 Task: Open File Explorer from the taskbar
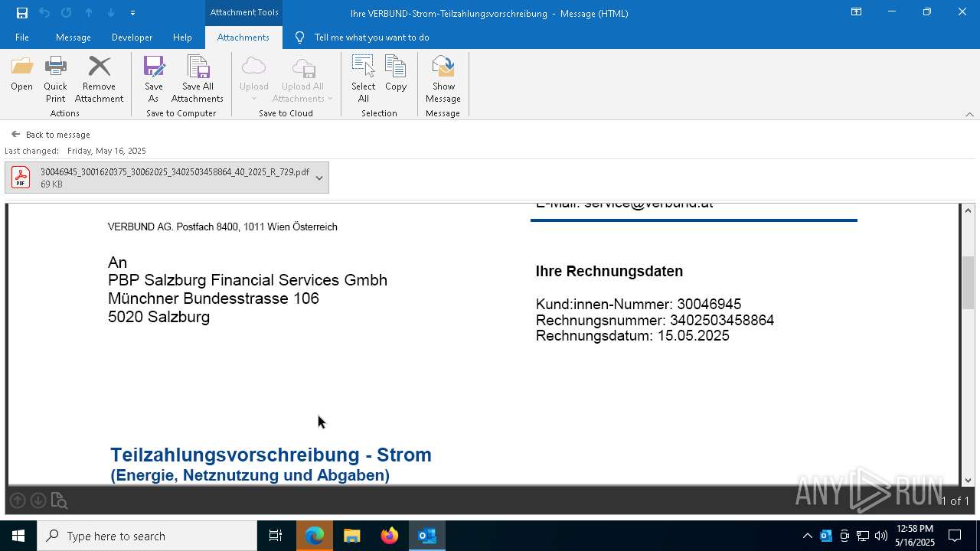(x=352, y=536)
